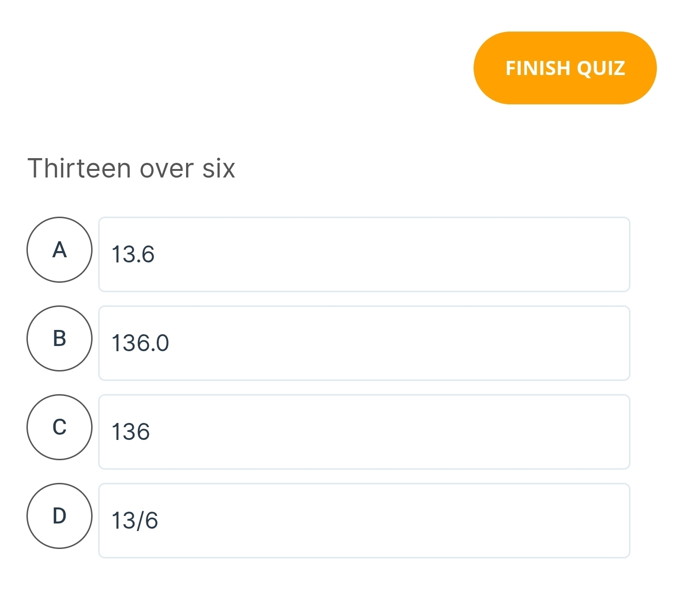Screen dimensions: 680x616
Task: Submit the quiz with FINISH QUIZ
Action: pyautogui.click(x=565, y=68)
